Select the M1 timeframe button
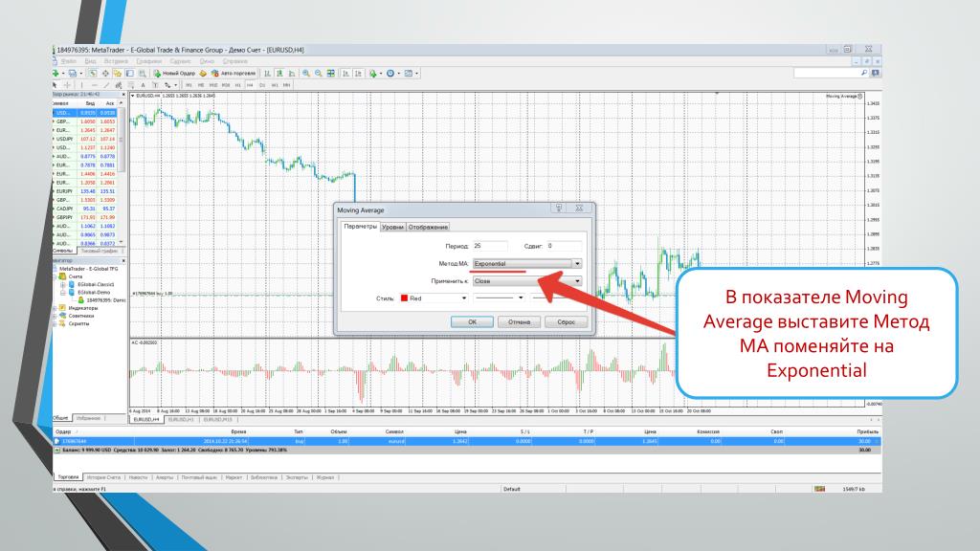The height and width of the screenshot is (551, 980). pos(189,85)
